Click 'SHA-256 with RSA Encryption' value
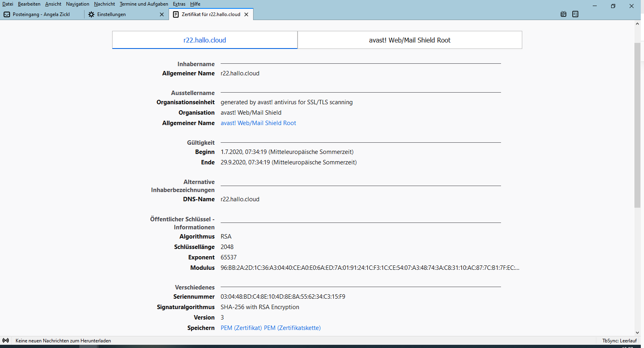644x348 pixels. click(260, 307)
